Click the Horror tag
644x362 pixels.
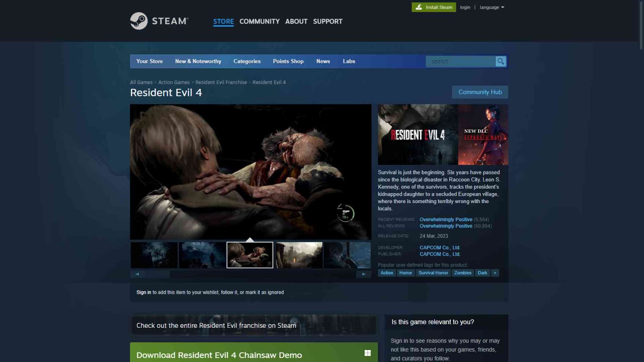point(406,273)
